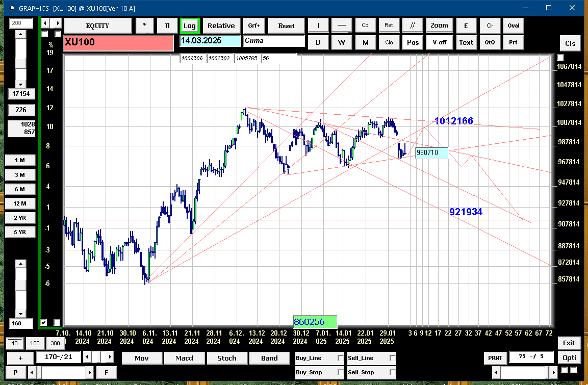The height and width of the screenshot is (385, 588).
Task: Click the asterisk (*) toolbar button
Action: pos(144,25)
